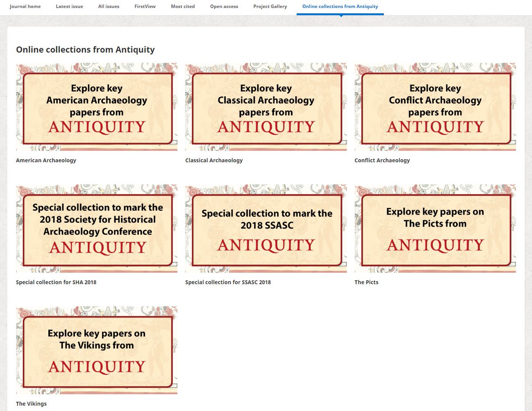Click The Vikings caption link
The height and width of the screenshot is (411, 532).
coord(31,404)
